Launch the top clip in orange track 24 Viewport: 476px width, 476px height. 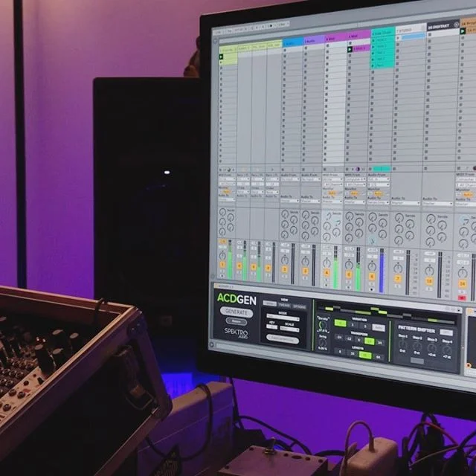[463, 31]
